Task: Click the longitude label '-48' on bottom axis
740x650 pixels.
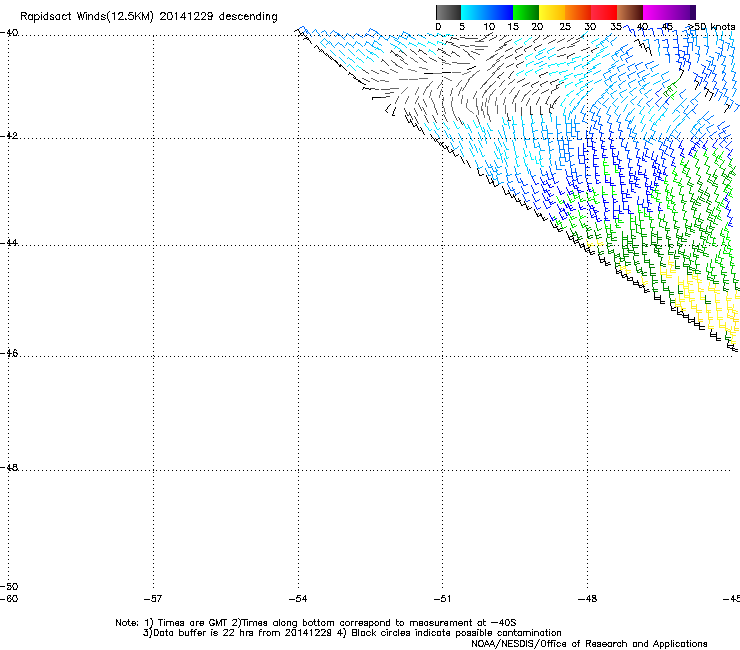Action: pos(588,599)
